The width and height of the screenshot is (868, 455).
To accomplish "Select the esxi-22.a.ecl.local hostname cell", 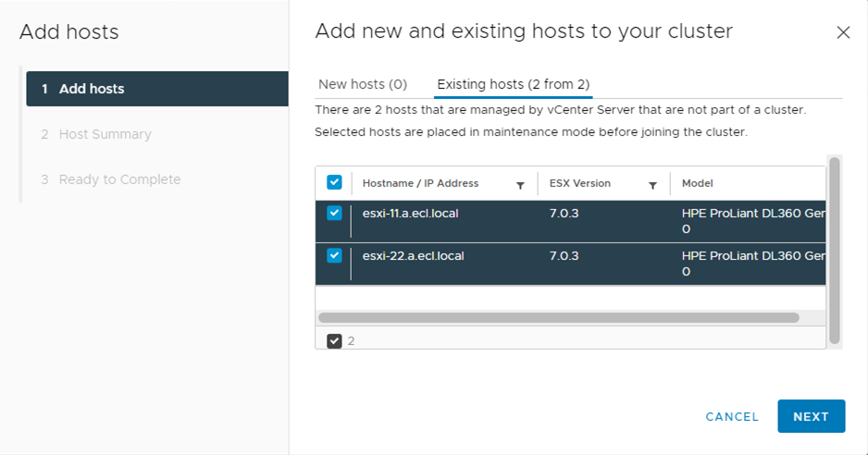I will (x=413, y=256).
